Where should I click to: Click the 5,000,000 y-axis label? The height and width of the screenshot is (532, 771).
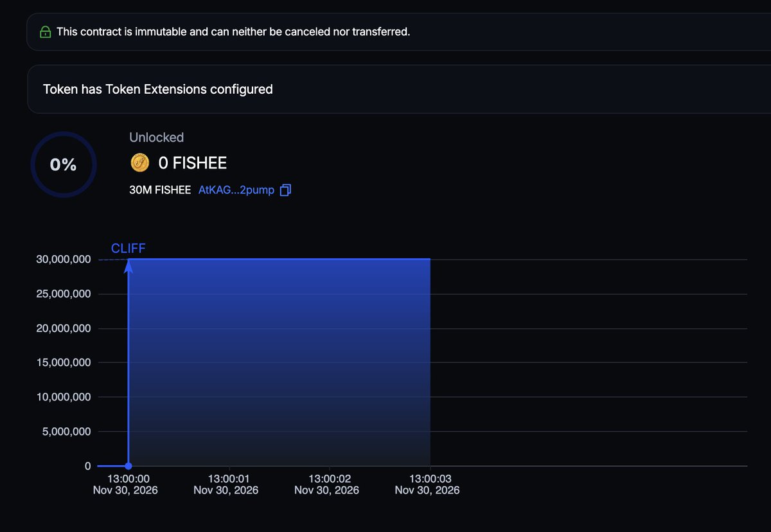tap(67, 432)
